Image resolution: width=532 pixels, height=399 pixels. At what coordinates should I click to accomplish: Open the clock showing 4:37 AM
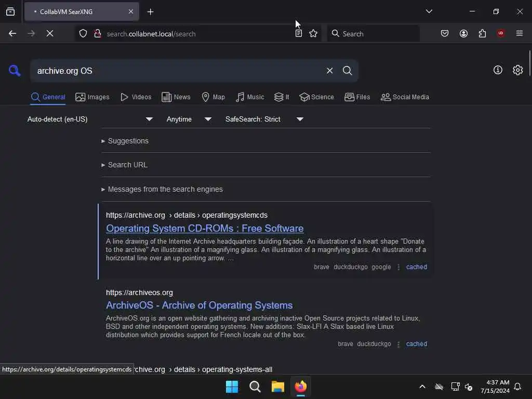coord(495,387)
